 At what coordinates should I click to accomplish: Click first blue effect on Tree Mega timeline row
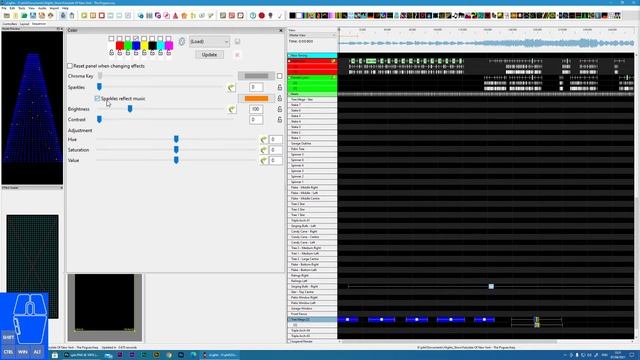pos(348,320)
